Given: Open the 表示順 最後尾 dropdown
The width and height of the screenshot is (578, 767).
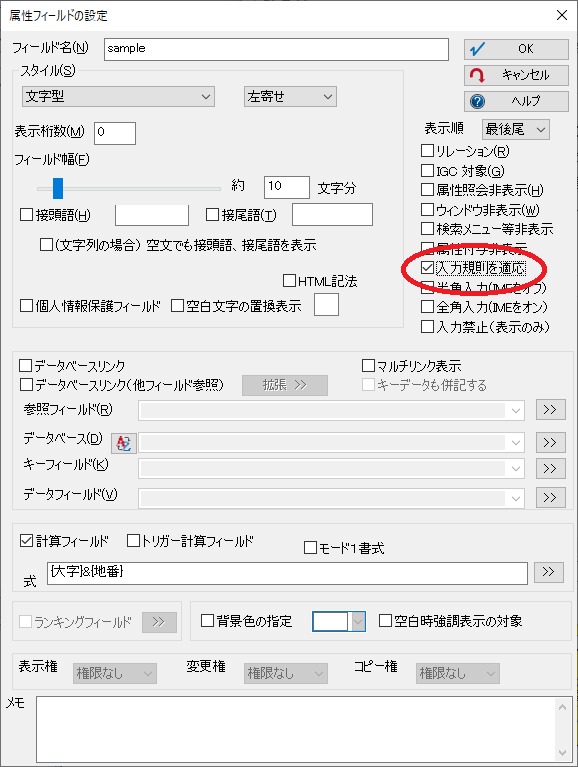Looking at the screenshot, I should (516, 130).
